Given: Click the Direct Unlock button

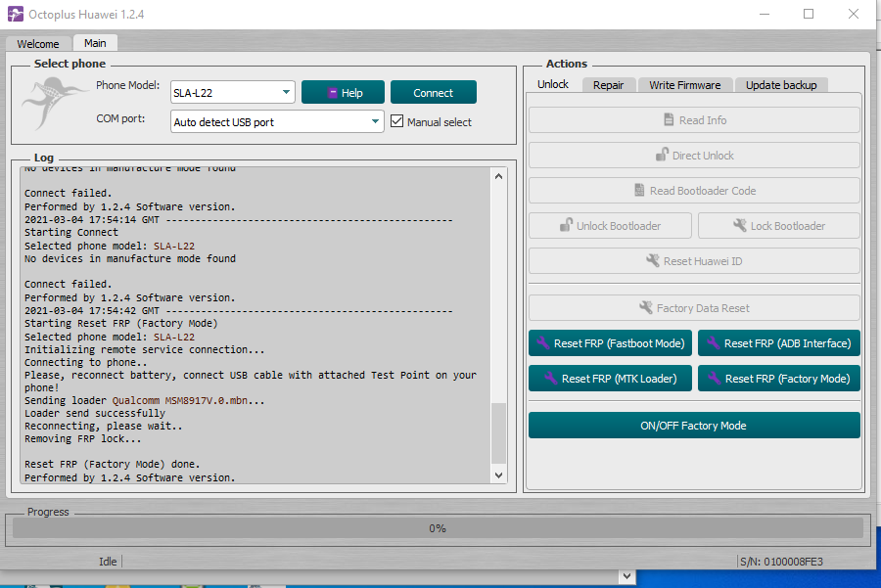Looking at the screenshot, I should pyautogui.click(x=694, y=155).
